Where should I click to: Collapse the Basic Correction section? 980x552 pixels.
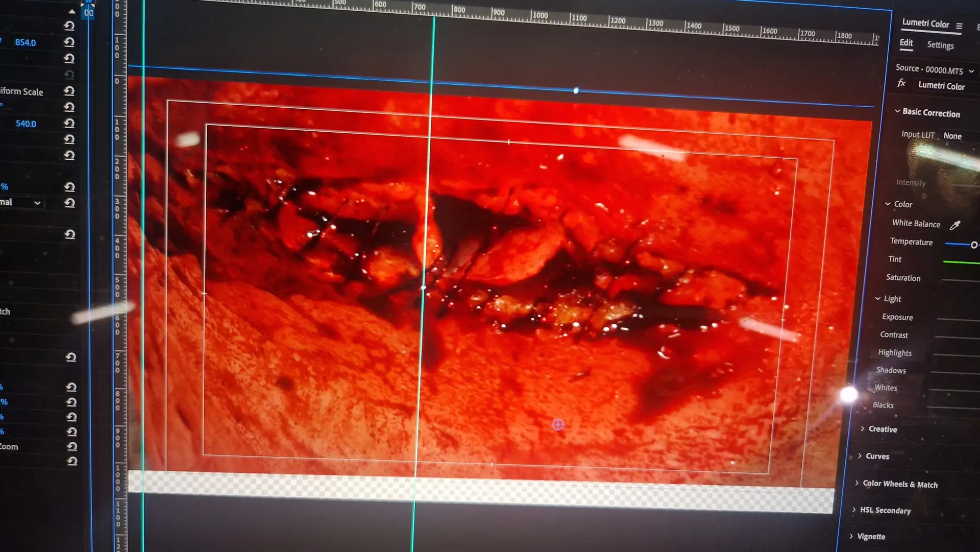(x=897, y=111)
